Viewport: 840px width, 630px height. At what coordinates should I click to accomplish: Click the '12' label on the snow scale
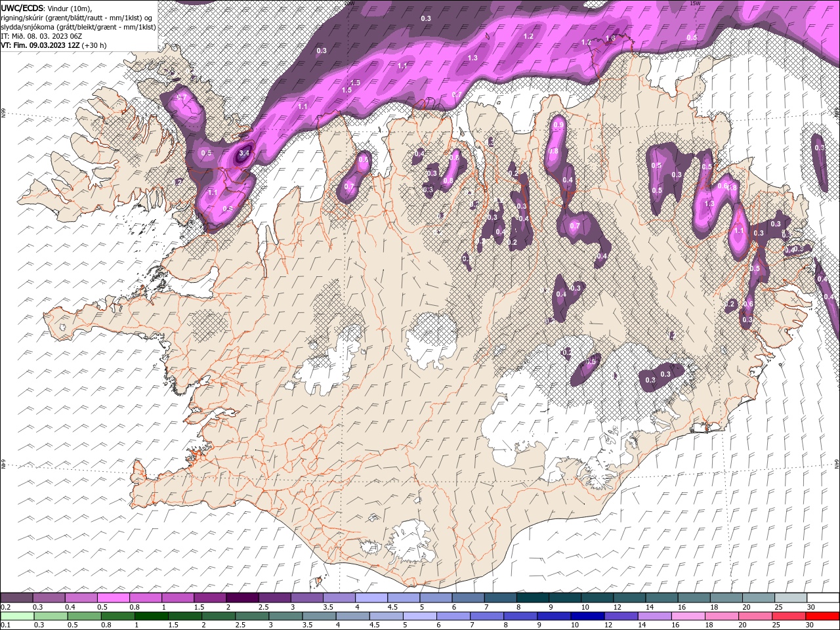pyautogui.click(x=617, y=607)
